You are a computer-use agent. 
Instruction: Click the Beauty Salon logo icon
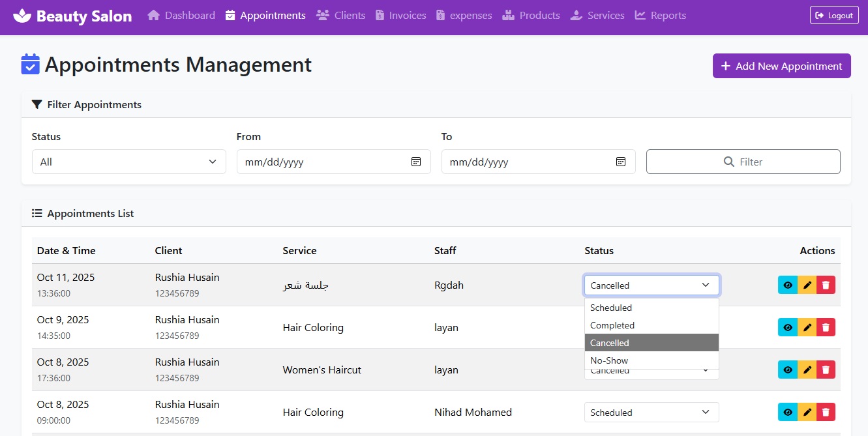(22, 15)
